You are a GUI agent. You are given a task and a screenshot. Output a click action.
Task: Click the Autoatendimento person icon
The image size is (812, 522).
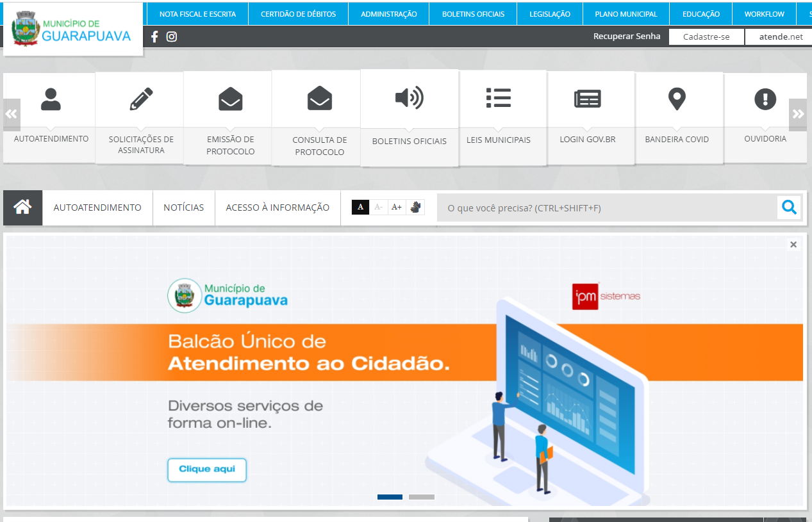tap(51, 99)
